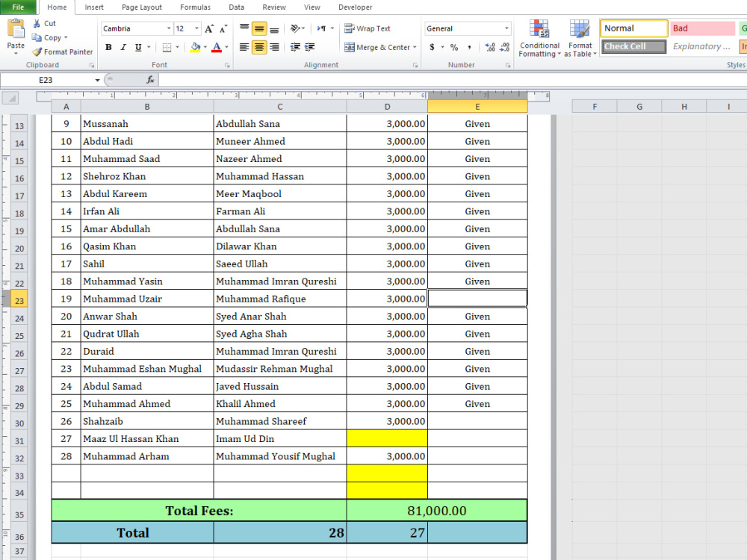Switch to the Page Layout tab
This screenshot has width=747, height=560.
(x=141, y=7)
